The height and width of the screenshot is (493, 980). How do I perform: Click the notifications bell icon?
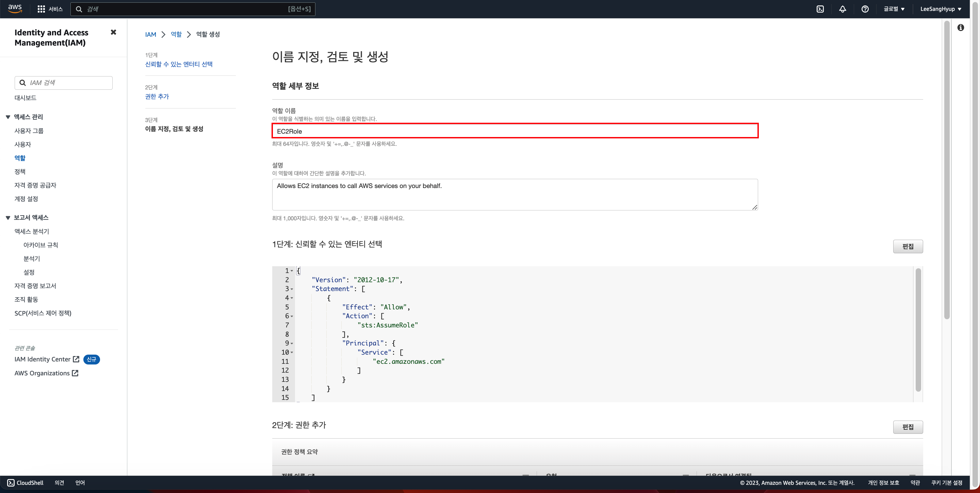[842, 9]
